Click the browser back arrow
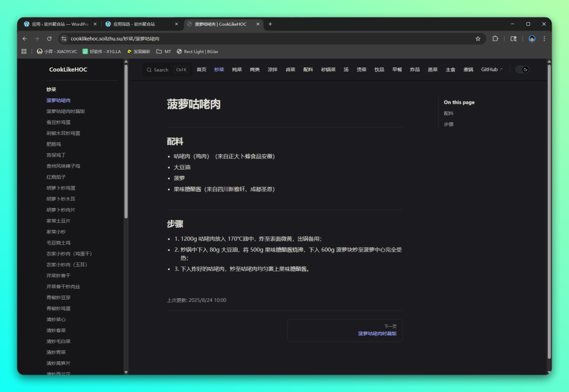Viewport: 569px width, 392px height. (x=25, y=38)
